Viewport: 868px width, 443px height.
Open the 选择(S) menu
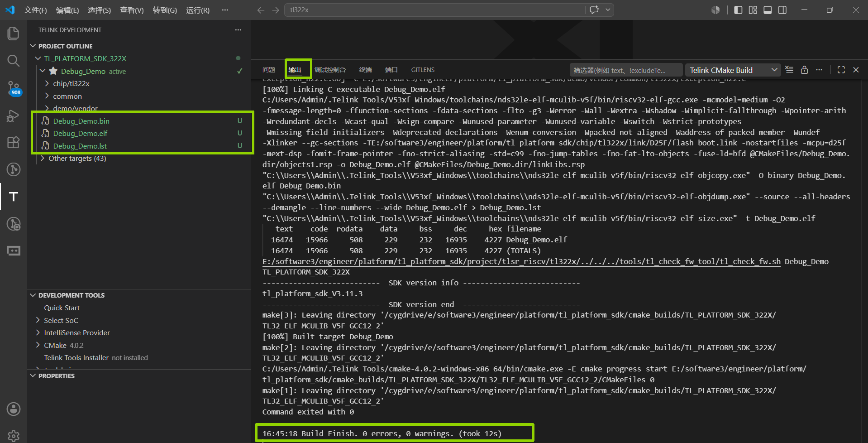(99, 10)
